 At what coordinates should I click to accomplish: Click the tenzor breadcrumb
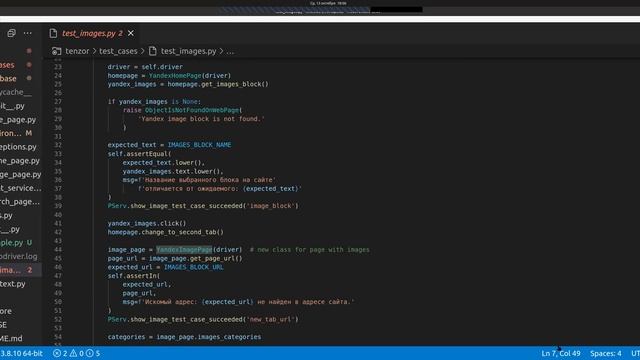(x=77, y=51)
